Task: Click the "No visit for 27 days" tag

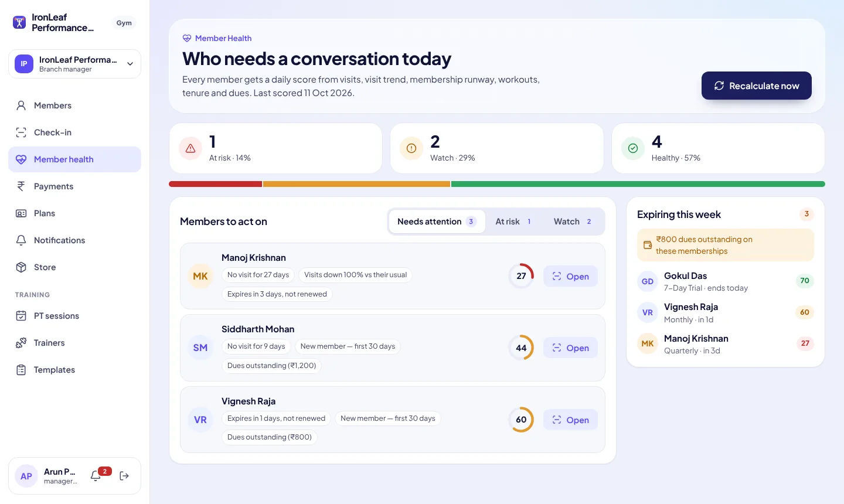Action: tap(258, 275)
